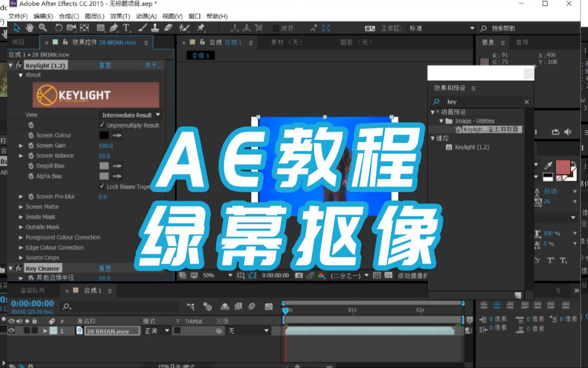Viewport: 588px width, 368px height.
Task: Select the Hand tool in the toolbar
Action: (x=29, y=28)
